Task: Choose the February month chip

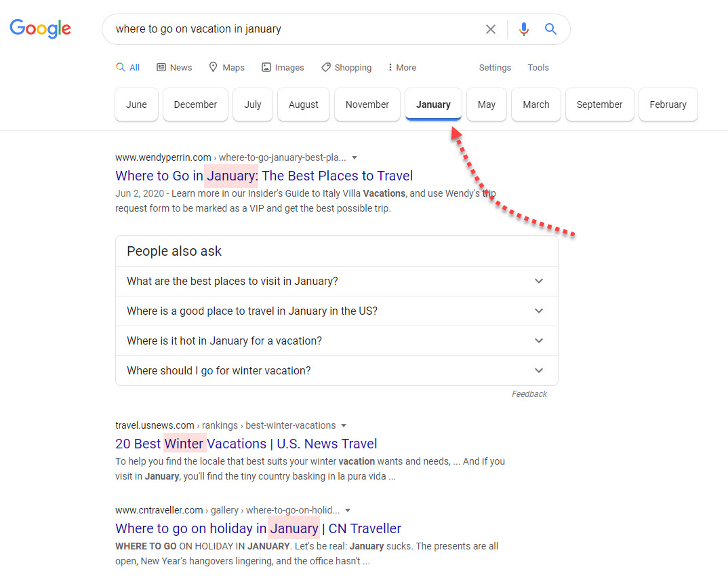Action: tap(668, 104)
